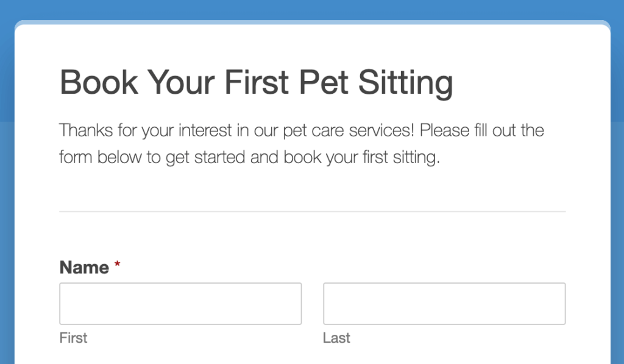The width and height of the screenshot is (624, 364).
Task: Click the top edge of the form card
Action: [312, 23]
